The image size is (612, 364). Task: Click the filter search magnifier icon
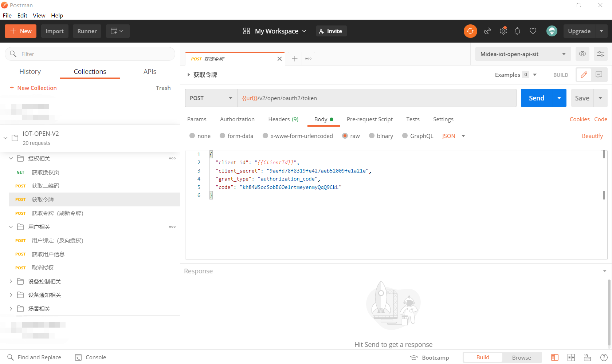tap(13, 54)
